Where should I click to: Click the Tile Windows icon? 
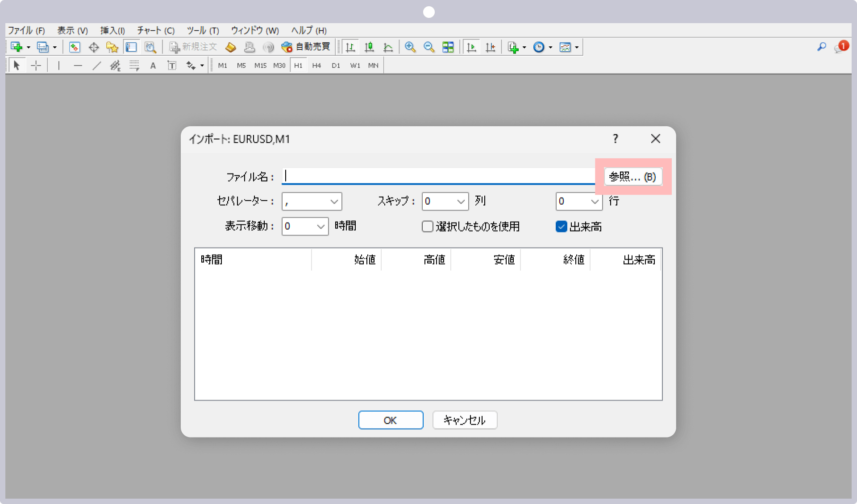[448, 47]
